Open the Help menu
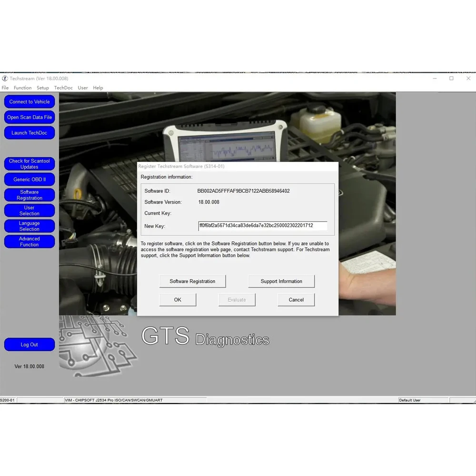 [98, 88]
